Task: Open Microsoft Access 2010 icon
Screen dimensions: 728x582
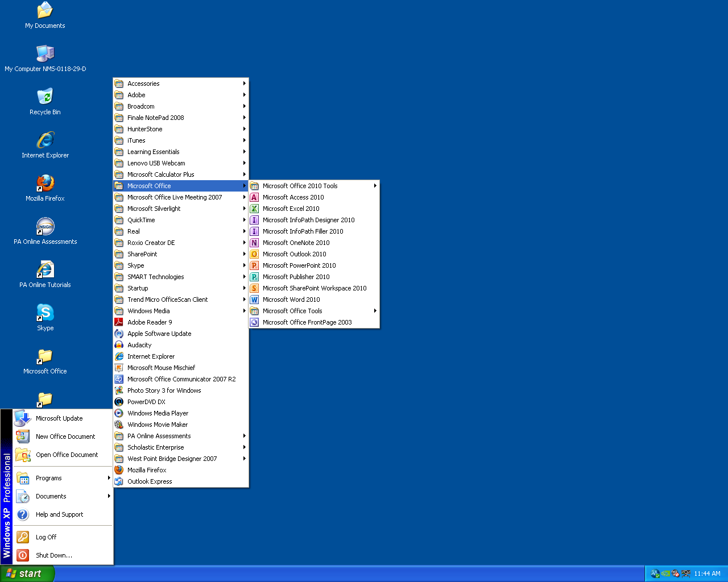Action: click(254, 197)
